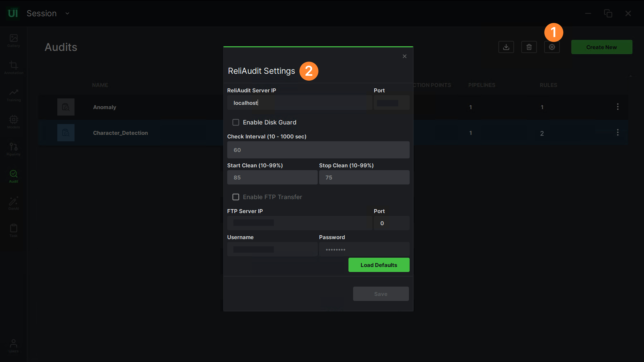The height and width of the screenshot is (362, 644).
Task: Open the Models section in the sidebar
Action: coord(13,122)
